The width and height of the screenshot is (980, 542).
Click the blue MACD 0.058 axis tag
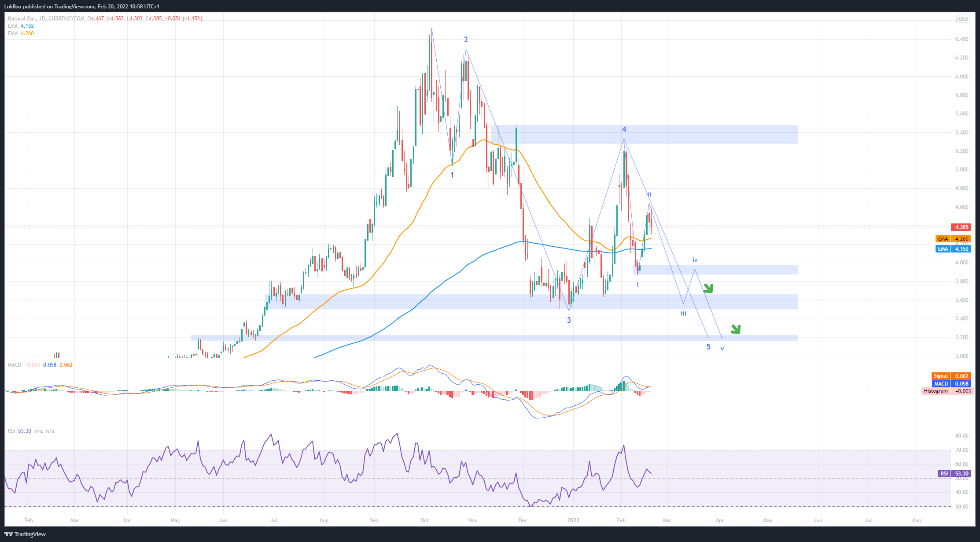coord(951,383)
